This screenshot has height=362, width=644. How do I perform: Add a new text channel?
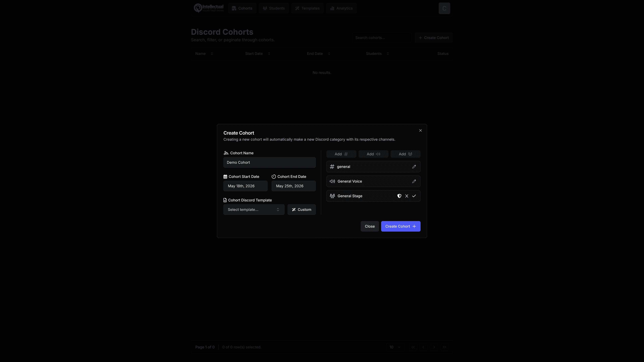(x=341, y=154)
